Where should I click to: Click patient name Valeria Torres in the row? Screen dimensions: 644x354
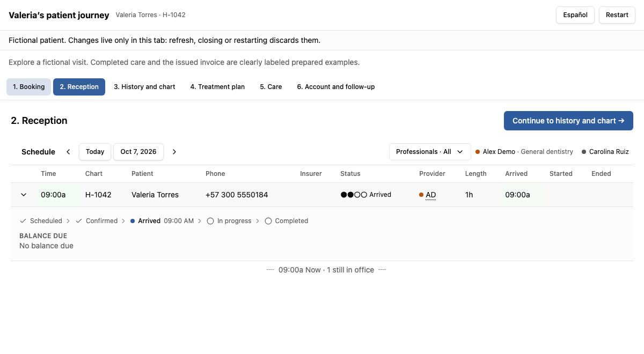click(x=155, y=195)
